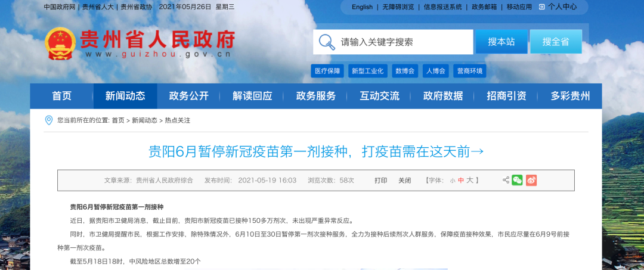Open the 新闻动态 navigation tab
The image size is (644, 270).
click(125, 96)
